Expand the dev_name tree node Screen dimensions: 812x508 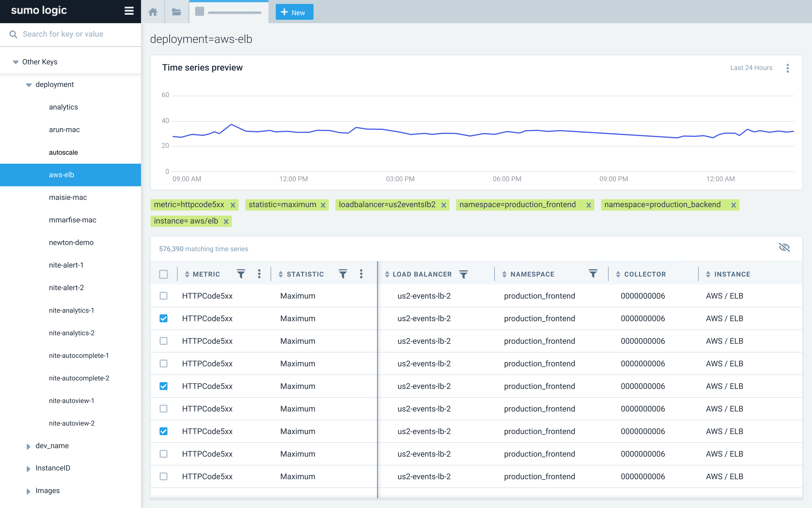(x=28, y=446)
